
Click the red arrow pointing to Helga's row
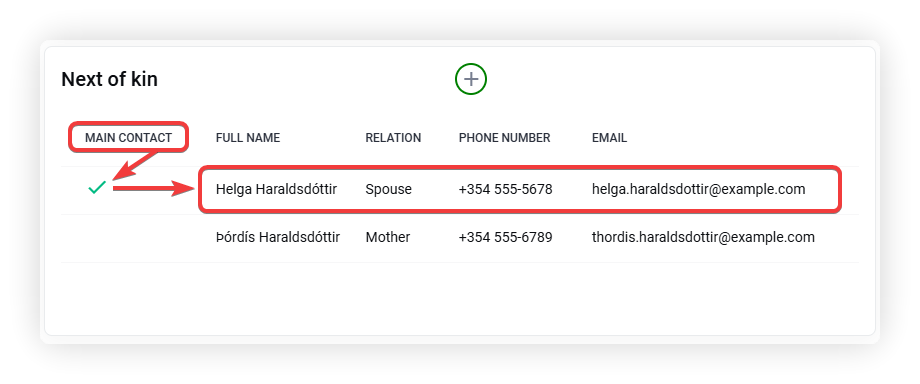coord(154,188)
